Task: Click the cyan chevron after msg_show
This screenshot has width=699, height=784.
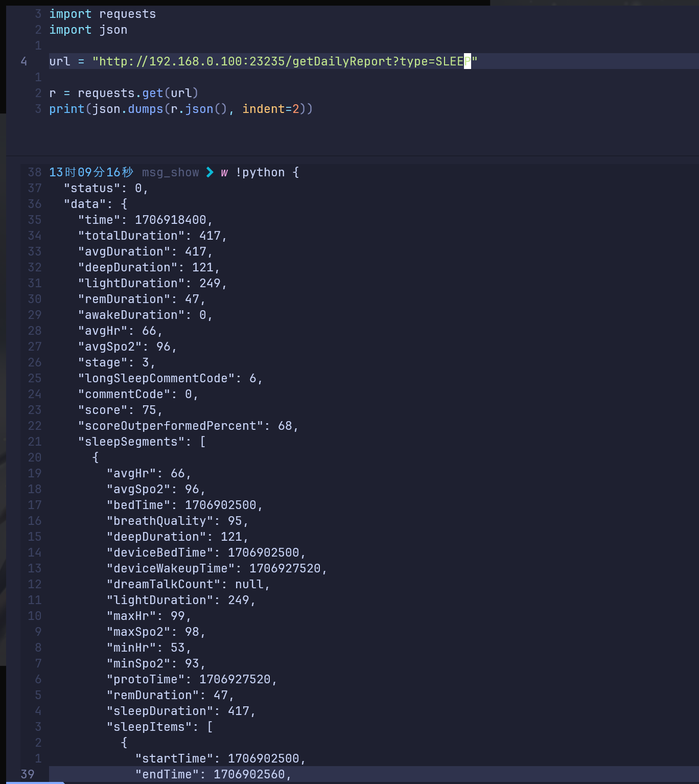Action: tap(209, 172)
